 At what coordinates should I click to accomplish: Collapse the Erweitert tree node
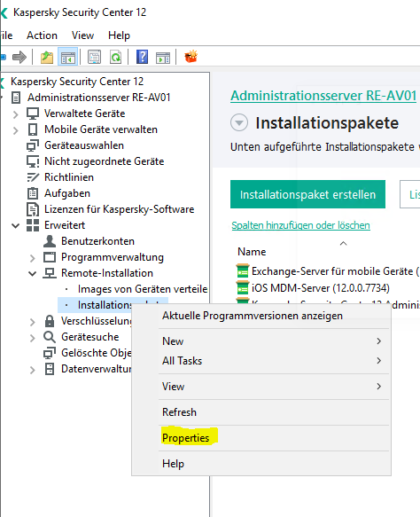[x=15, y=226]
